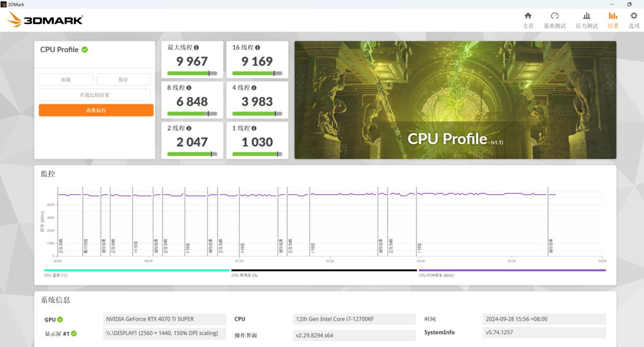Click info icon beside 1 线程
Image resolution: width=644 pixels, height=347 pixels.
[254, 128]
